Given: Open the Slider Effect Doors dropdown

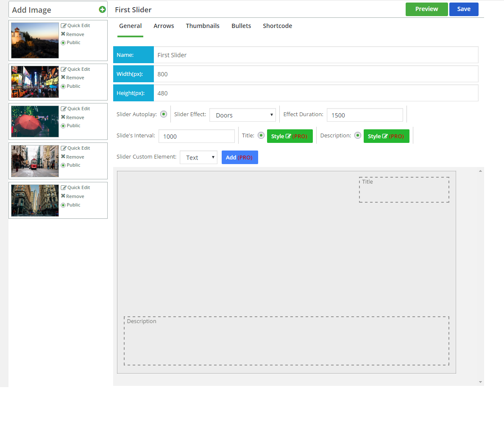Looking at the screenshot, I should [x=243, y=115].
